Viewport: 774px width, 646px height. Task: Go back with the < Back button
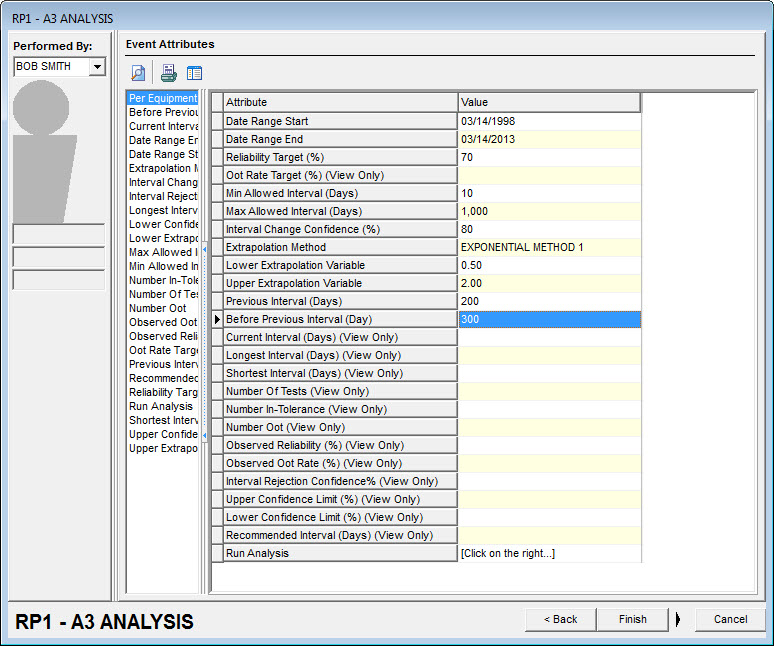tap(560, 619)
